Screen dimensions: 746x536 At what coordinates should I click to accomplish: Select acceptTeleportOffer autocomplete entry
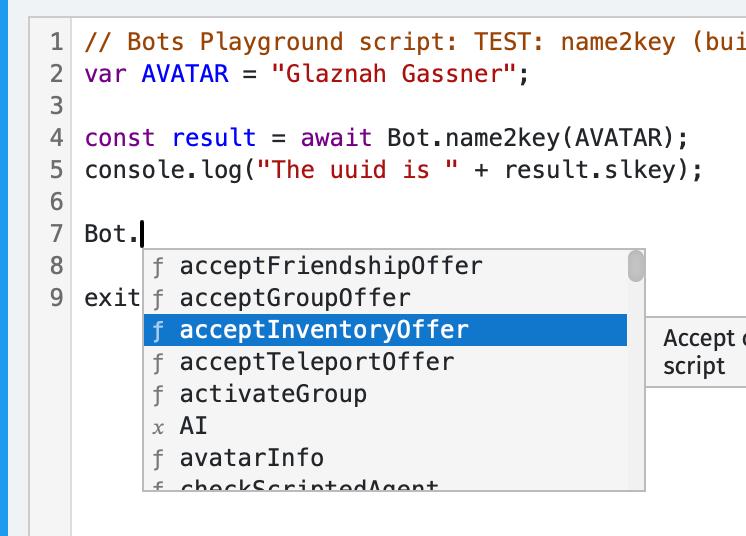316,362
